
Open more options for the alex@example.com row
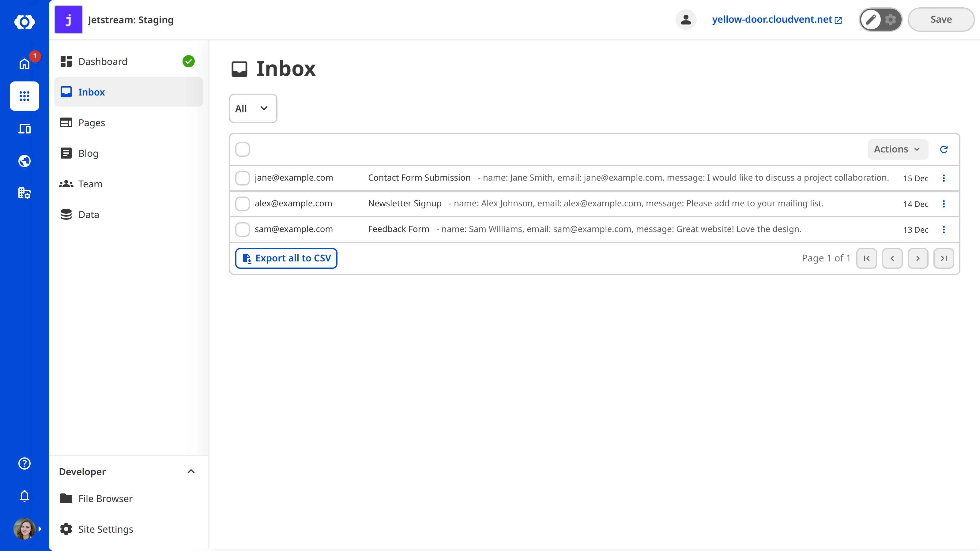944,204
